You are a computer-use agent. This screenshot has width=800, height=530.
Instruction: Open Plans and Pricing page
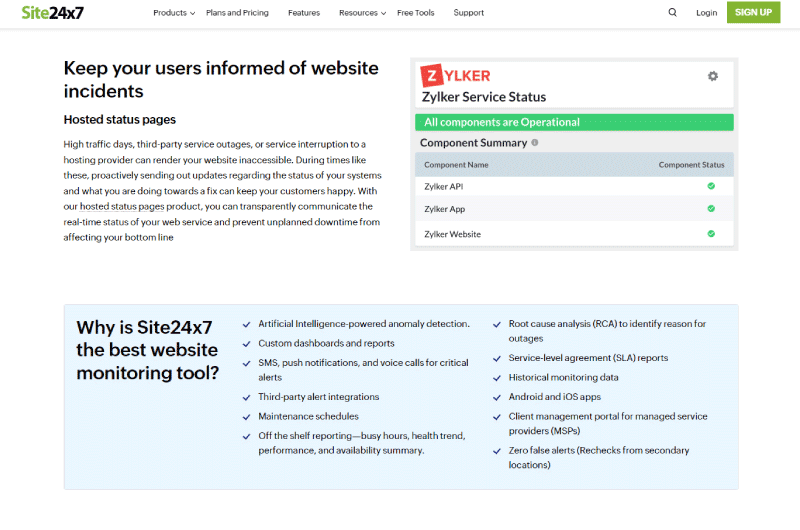(237, 13)
